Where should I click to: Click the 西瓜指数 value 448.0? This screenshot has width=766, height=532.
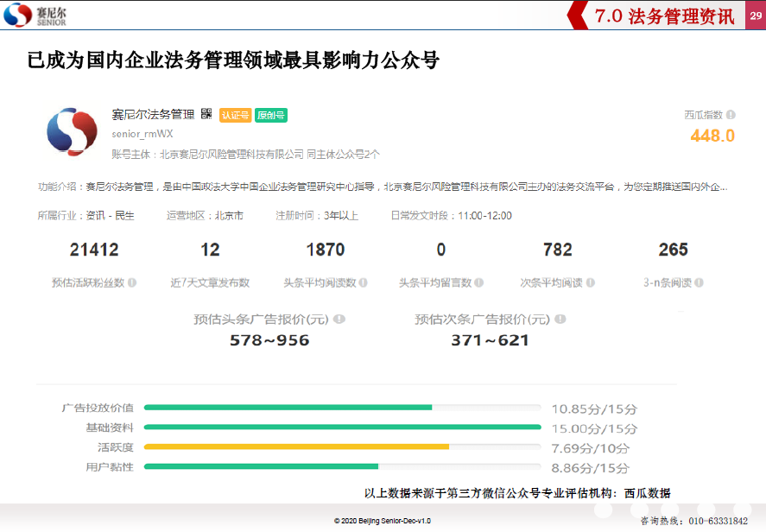712,136
